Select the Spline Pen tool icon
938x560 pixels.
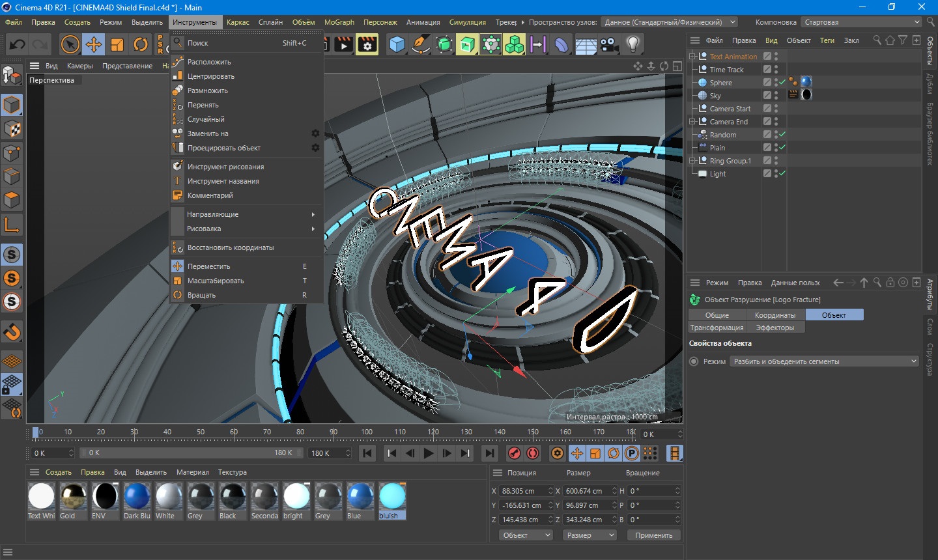(x=421, y=45)
